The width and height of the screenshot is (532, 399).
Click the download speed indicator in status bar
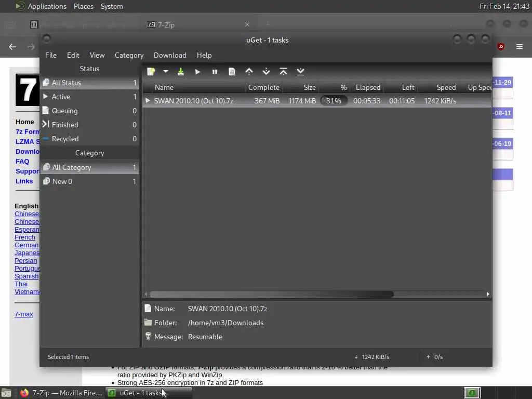372,357
